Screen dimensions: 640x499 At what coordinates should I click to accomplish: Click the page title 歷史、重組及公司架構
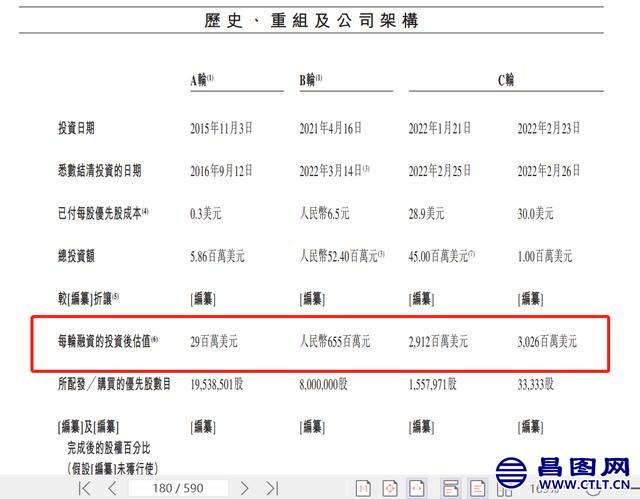point(311,20)
